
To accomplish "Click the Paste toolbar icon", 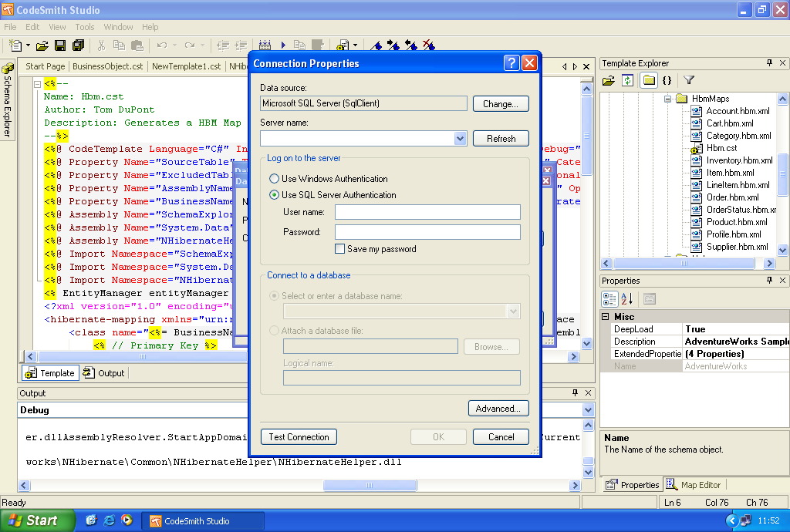I will (137, 45).
